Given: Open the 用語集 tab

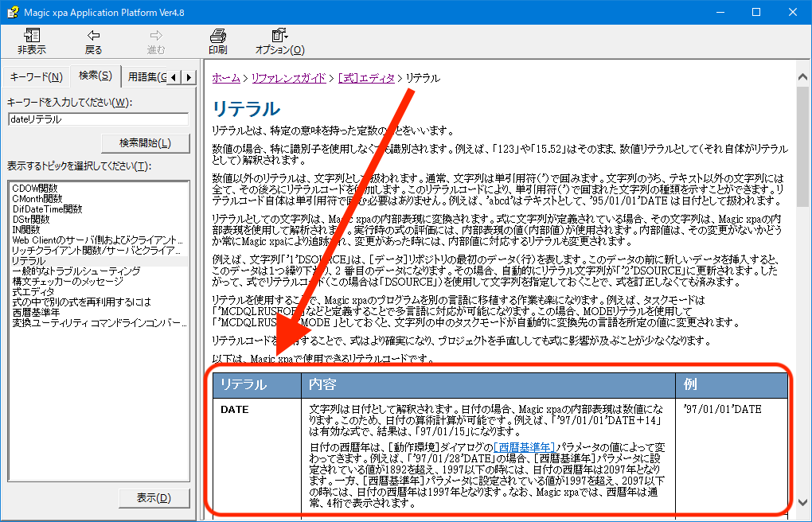Looking at the screenshot, I should point(147,77).
